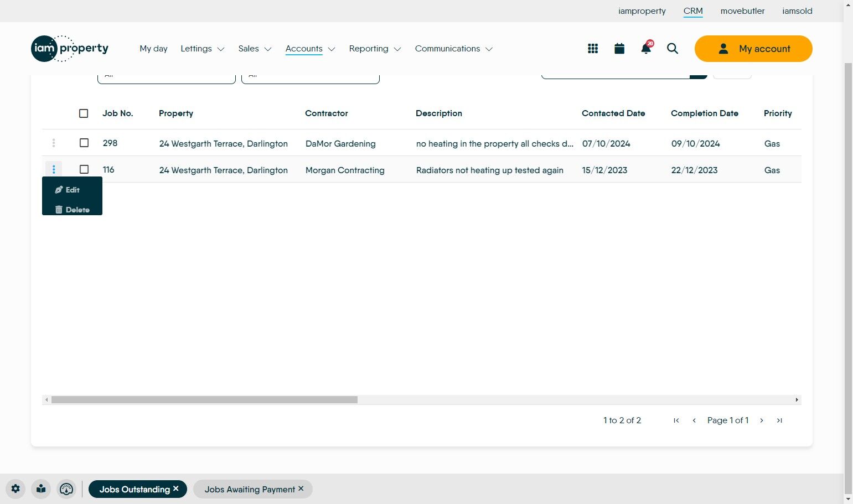This screenshot has height=504, width=853.
Task: Click contacted date 07/10/2024
Action: [x=606, y=144]
